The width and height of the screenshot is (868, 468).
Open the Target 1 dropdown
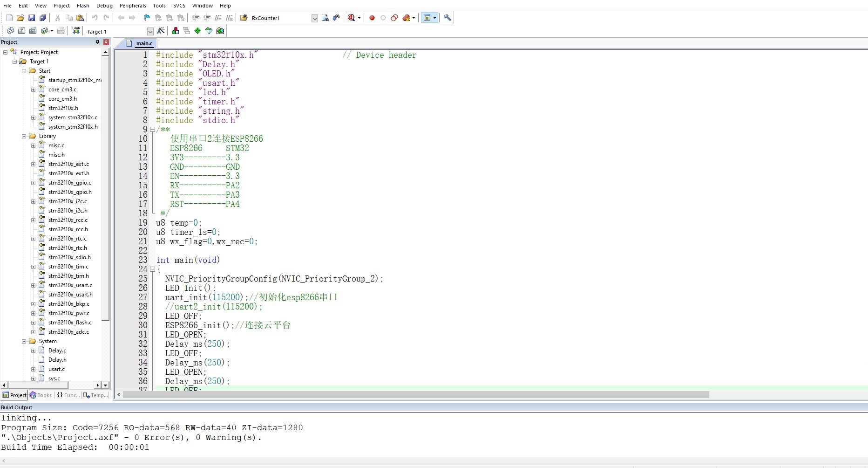tap(150, 31)
